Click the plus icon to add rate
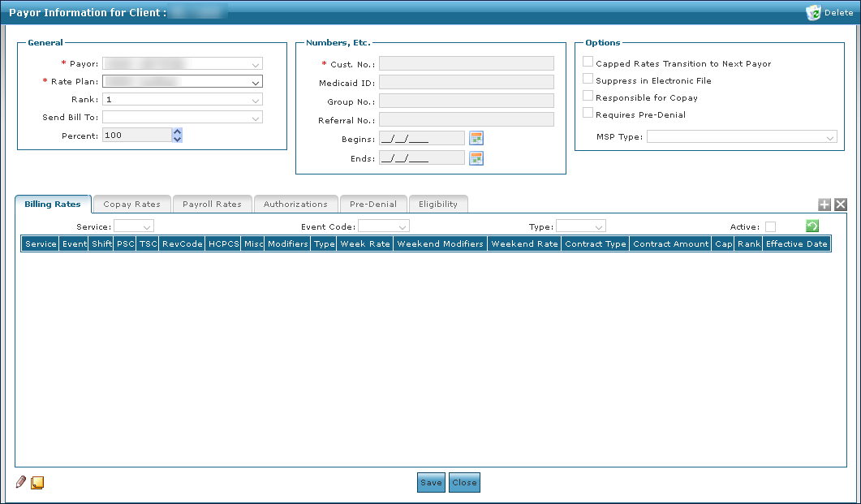The height and width of the screenshot is (504, 861). [824, 205]
